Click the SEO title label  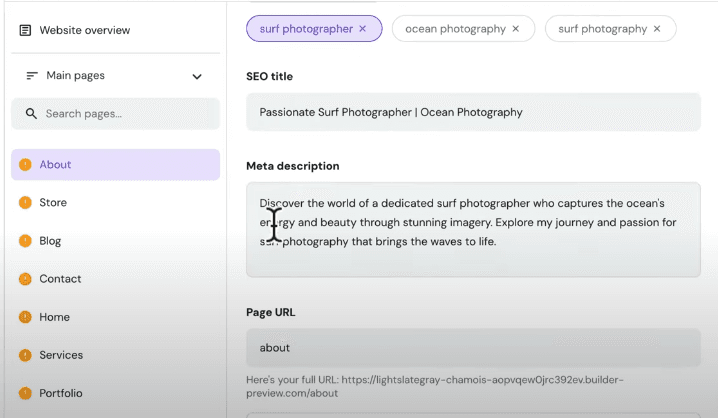click(269, 76)
